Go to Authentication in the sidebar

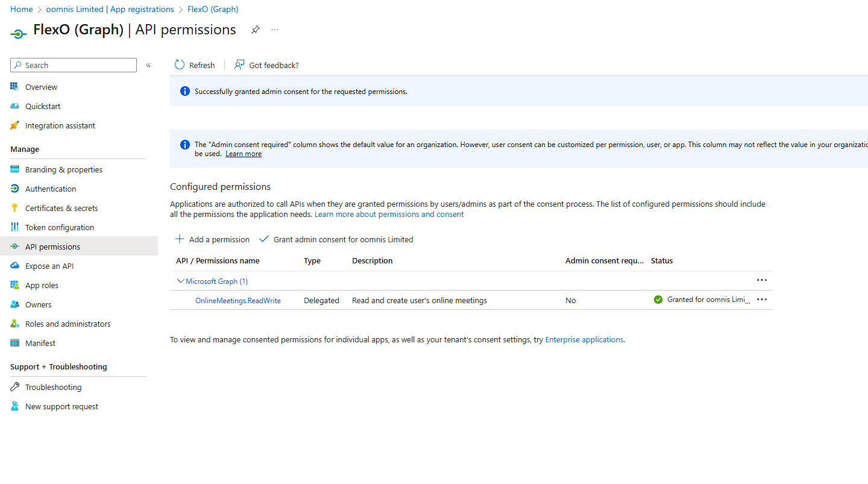click(x=51, y=189)
